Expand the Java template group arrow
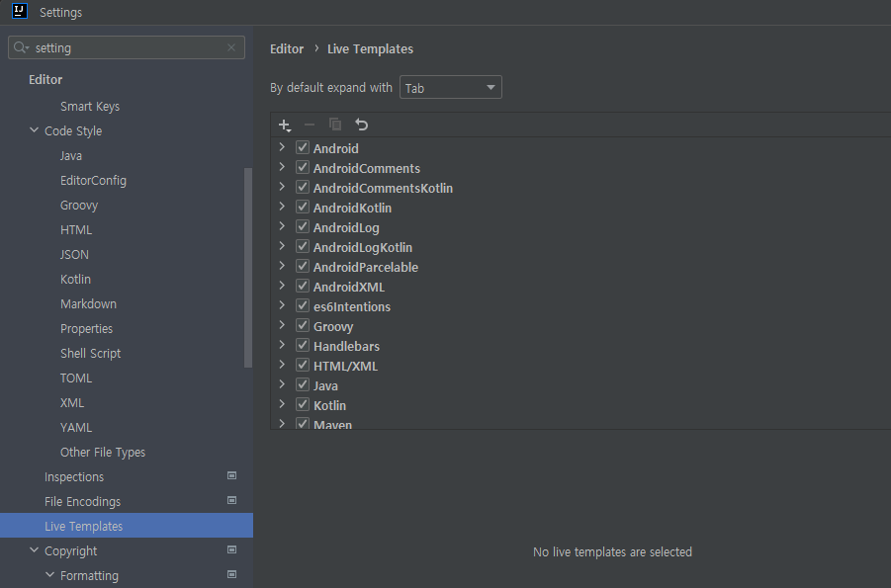Image resolution: width=891 pixels, height=588 pixels. pyautogui.click(x=282, y=384)
